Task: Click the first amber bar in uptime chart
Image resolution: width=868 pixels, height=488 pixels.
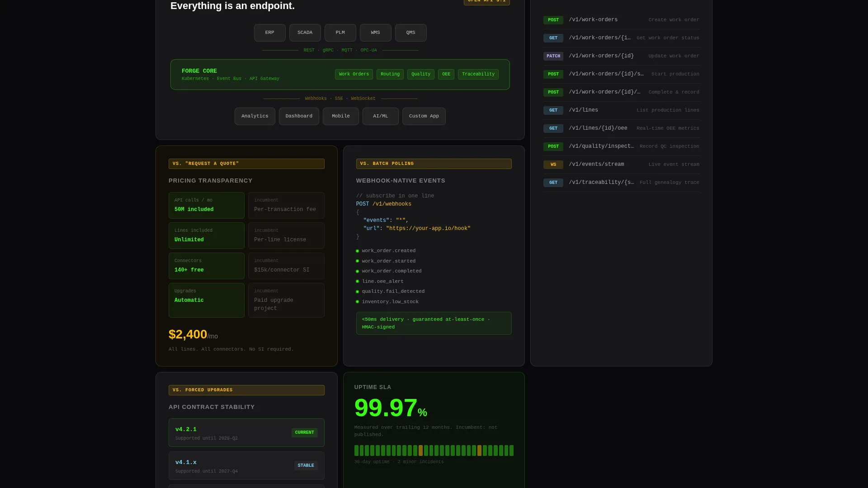Action: [x=420, y=450]
